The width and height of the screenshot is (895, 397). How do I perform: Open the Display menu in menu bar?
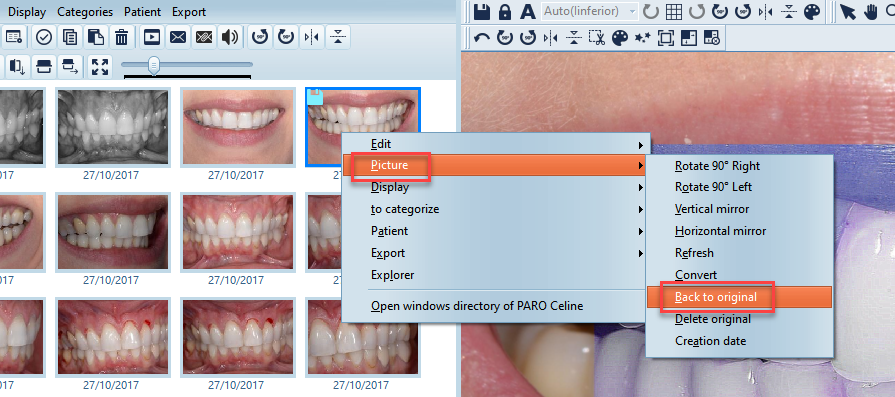(x=27, y=11)
